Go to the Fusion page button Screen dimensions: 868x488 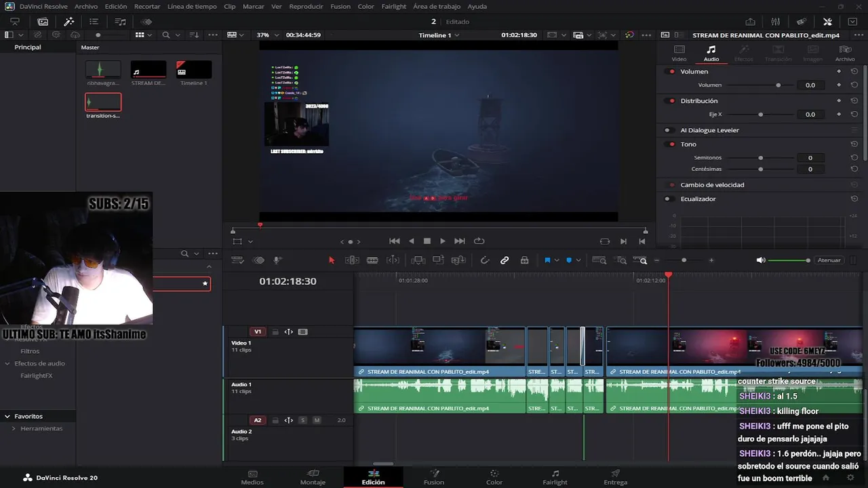434,477
